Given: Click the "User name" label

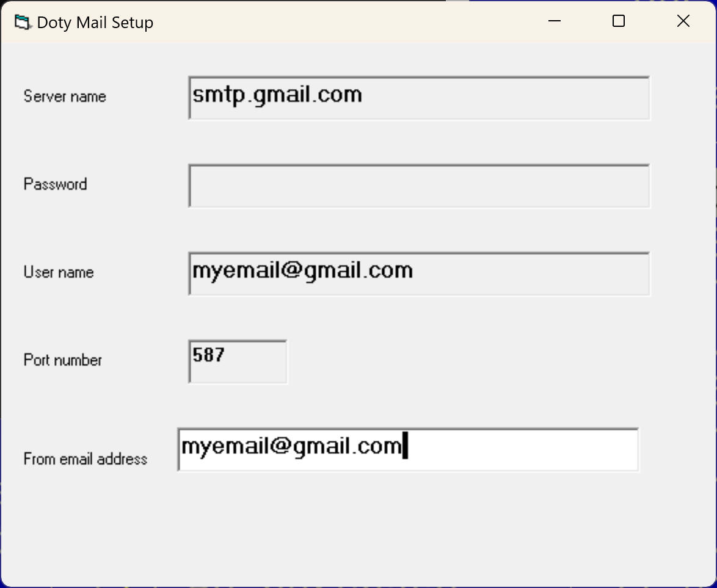Looking at the screenshot, I should 59,272.
